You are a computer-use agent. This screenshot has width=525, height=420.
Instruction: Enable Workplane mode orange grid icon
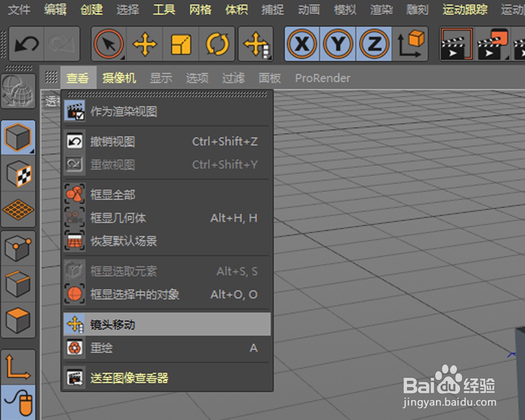(18, 210)
